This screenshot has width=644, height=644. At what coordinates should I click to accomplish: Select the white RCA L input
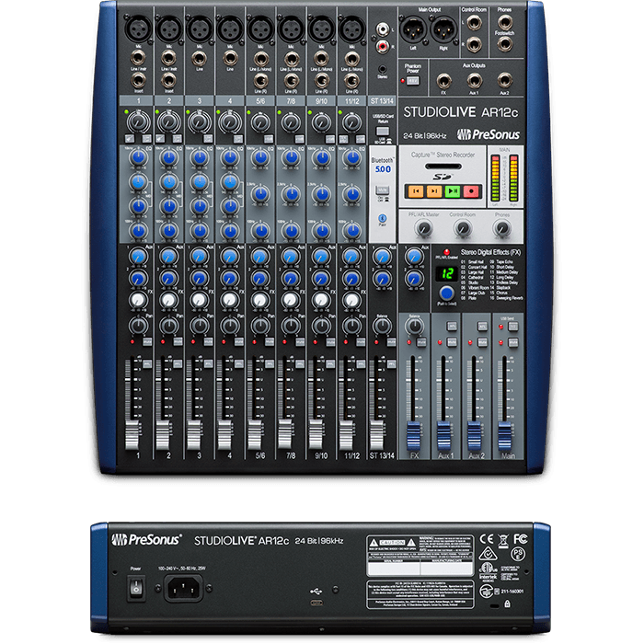[383, 29]
